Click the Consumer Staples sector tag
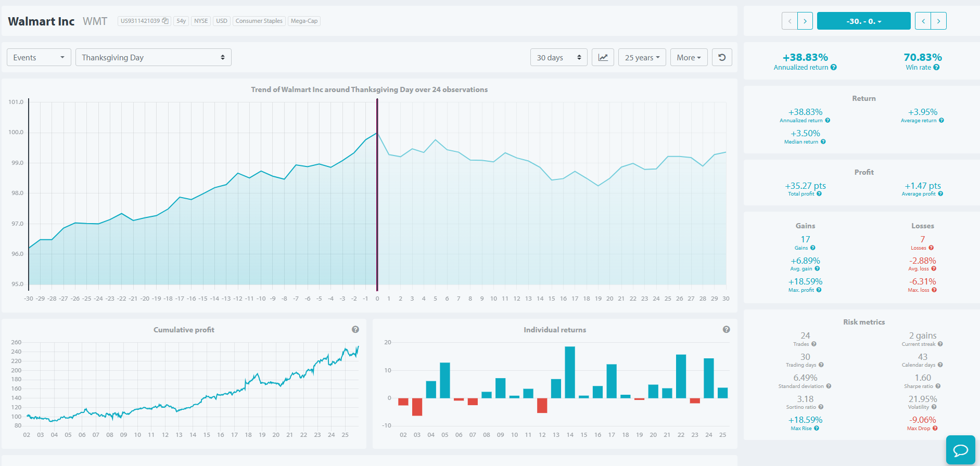 click(259, 21)
